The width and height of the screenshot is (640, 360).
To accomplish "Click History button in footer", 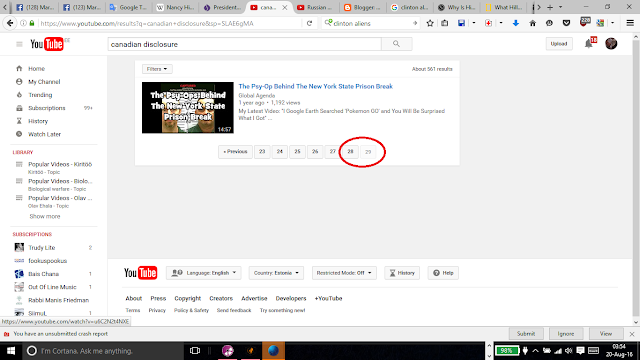I will coord(402,273).
